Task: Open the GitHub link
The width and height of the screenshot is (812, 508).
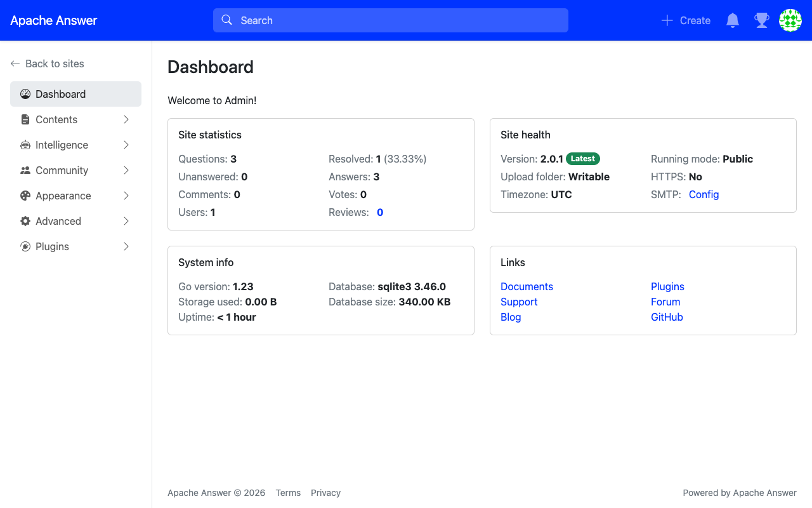Action: (667, 317)
